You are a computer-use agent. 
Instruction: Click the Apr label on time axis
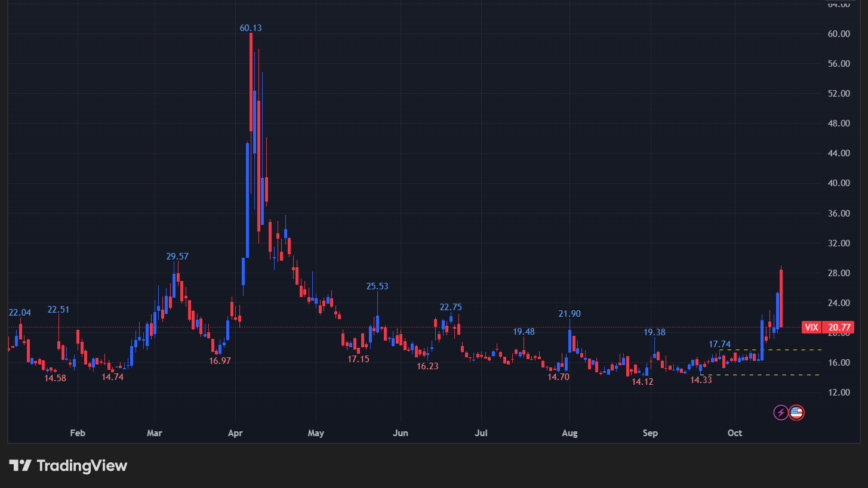[235, 433]
